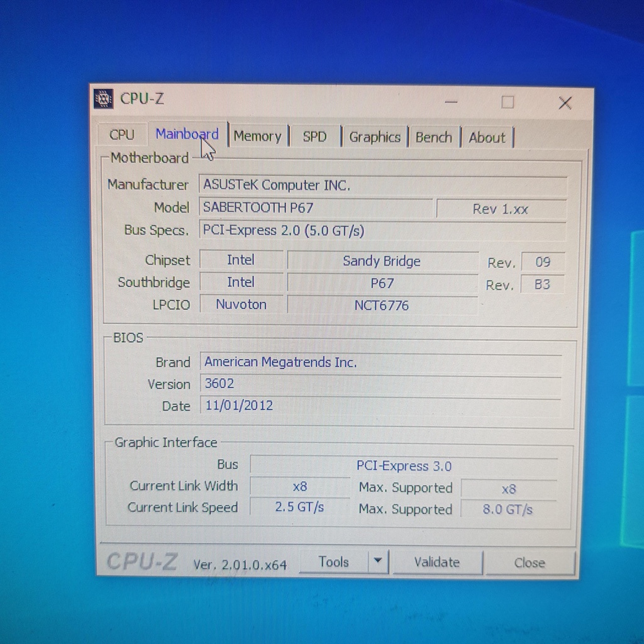Click the southbridge revision B3
The height and width of the screenshot is (644, 644).
coord(542,284)
